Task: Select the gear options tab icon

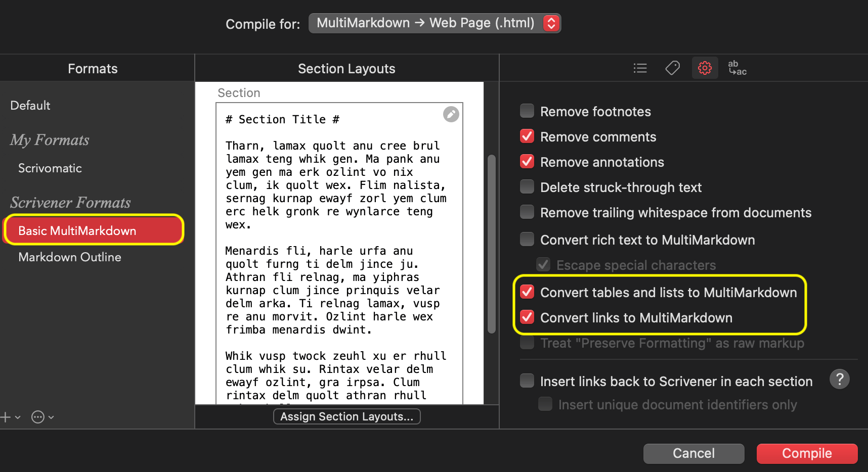Action: tap(705, 68)
